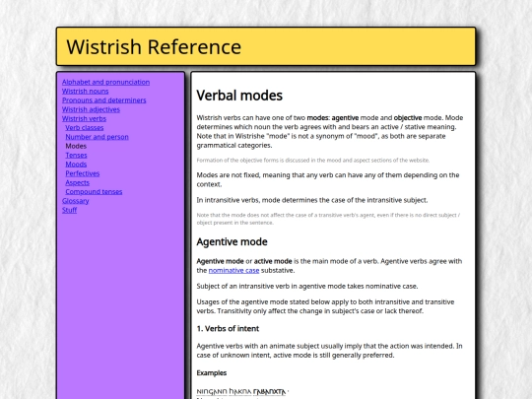Open Compound tenses link

94,192
